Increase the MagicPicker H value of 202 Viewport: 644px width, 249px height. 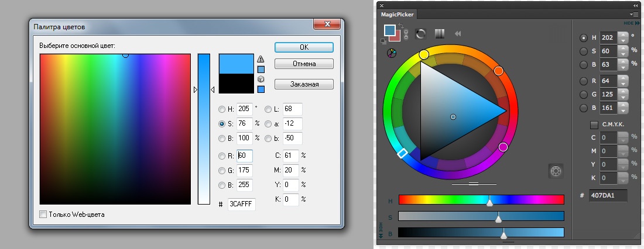coord(624,35)
